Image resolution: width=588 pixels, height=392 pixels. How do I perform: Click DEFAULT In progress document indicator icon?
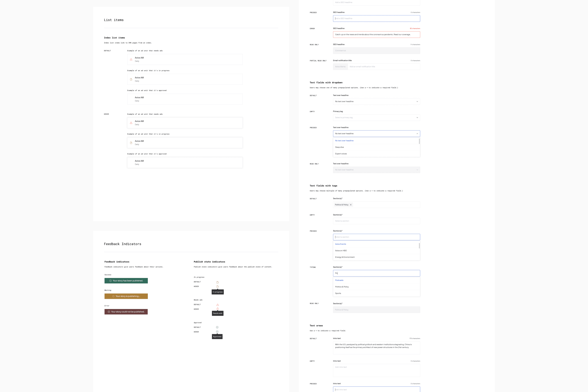coord(217,282)
